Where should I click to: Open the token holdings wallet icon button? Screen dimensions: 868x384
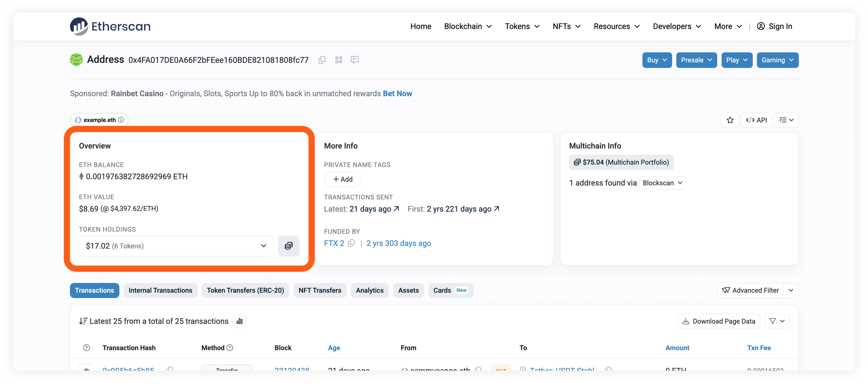pos(288,246)
